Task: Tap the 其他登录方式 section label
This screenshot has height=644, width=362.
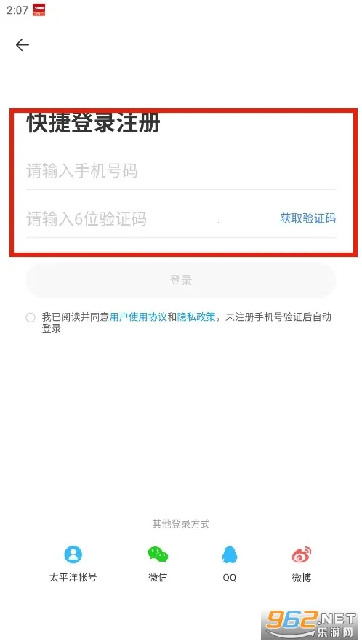Action: coord(181,524)
